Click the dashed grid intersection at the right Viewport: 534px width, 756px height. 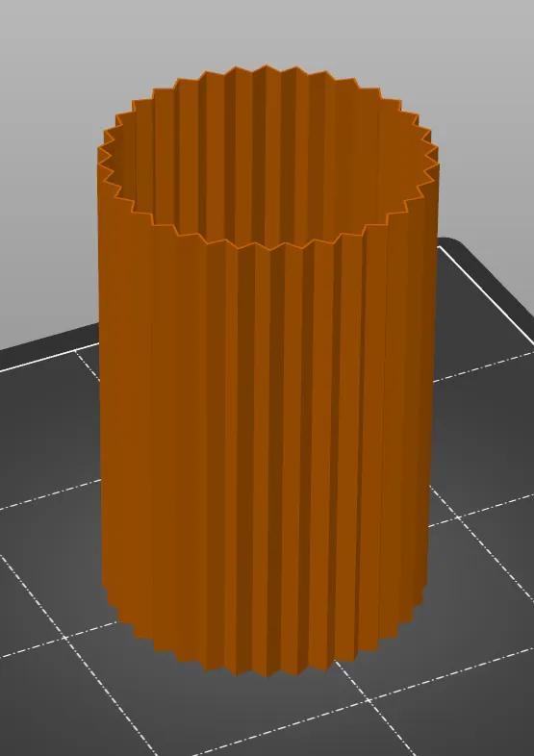click(456, 517)
